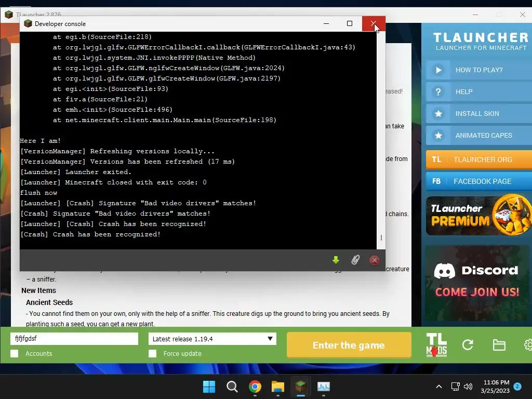Open taskbar Search icon
The height and width of the screenshot is (399, 532).
click(x=232, y=387)
